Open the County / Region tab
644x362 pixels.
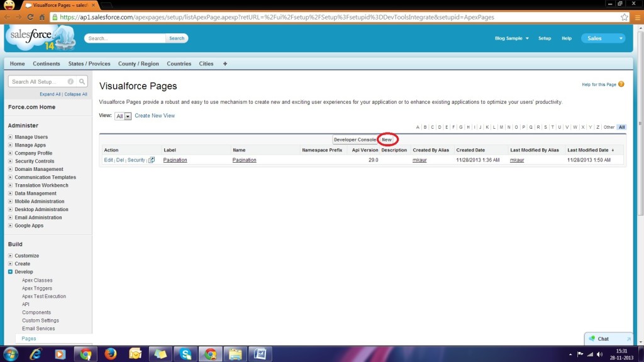(138, 63)
